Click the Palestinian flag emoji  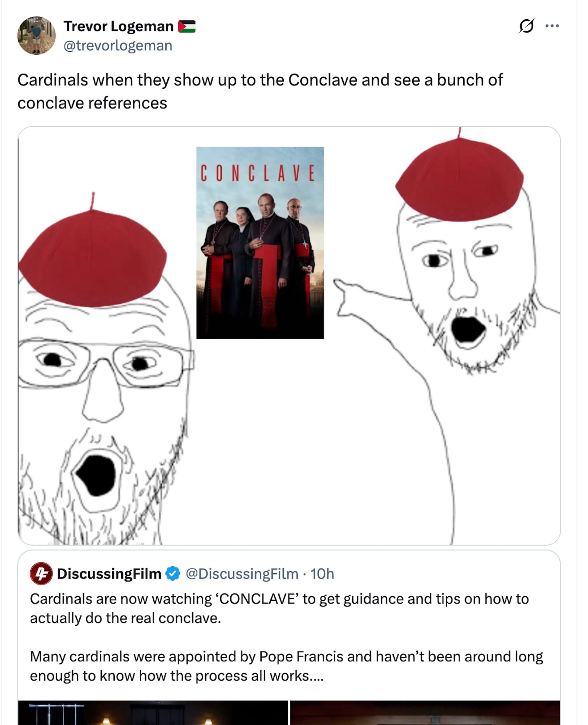[x=187, y=27]
